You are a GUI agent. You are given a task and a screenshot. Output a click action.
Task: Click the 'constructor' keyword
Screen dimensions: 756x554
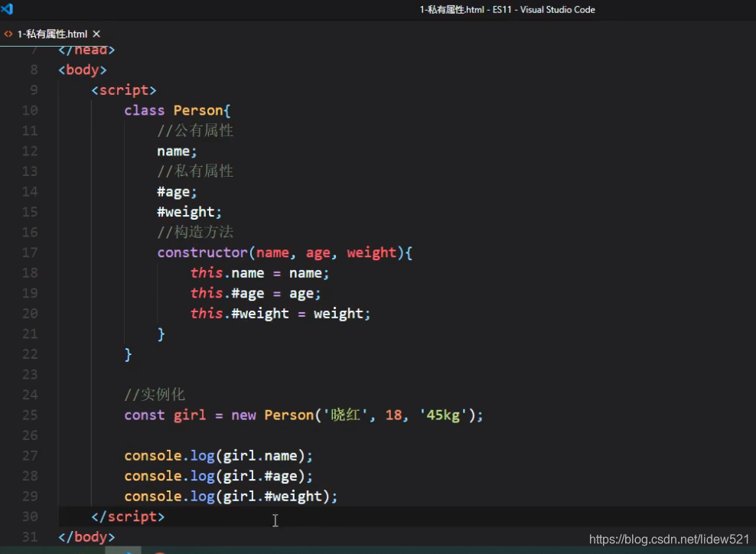click(203, 253)
